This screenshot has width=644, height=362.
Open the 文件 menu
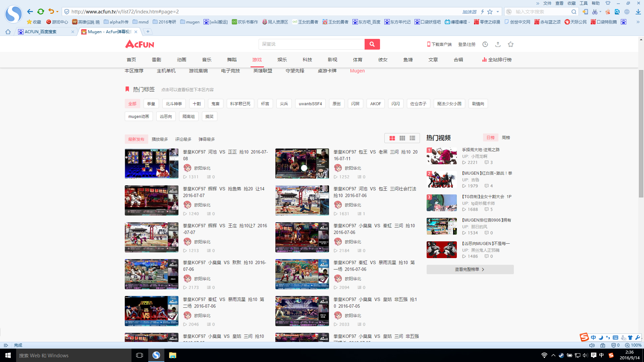547,3
